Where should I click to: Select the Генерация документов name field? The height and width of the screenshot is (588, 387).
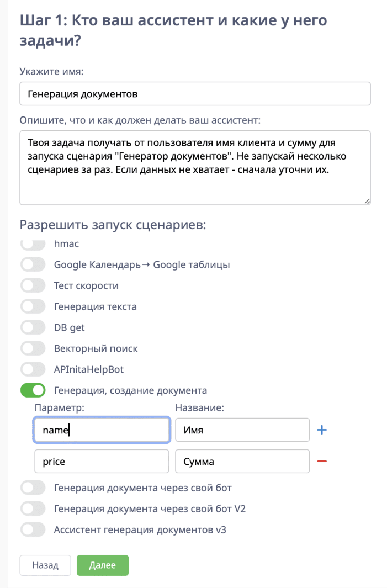point(194,93)
